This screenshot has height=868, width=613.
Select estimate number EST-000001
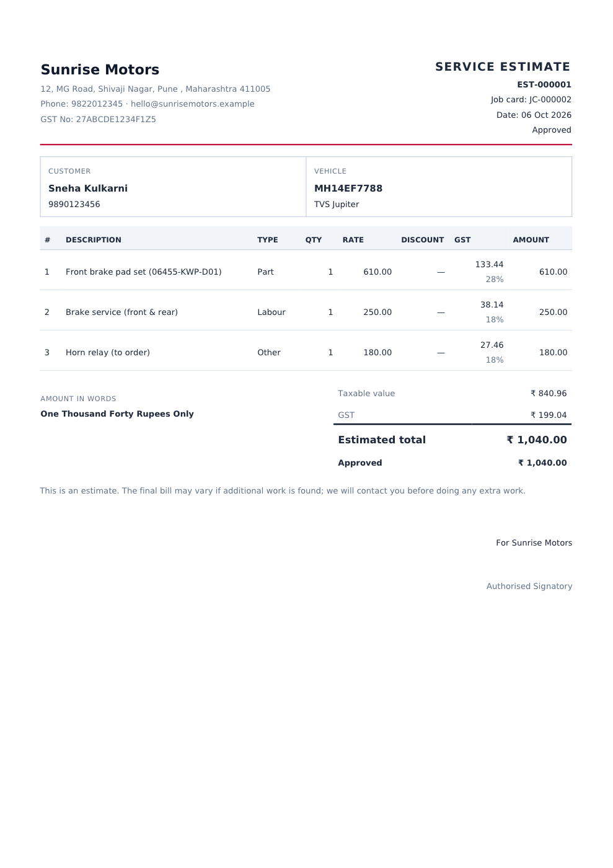(544, 84)
